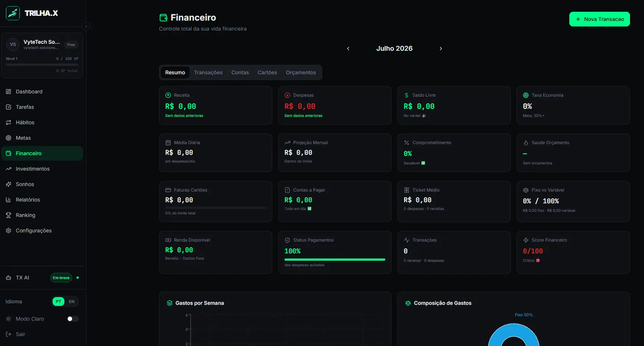Click the TRILHA.X logo icon
This screenshot has height=346, width=644.
click(x=13, y=13)
